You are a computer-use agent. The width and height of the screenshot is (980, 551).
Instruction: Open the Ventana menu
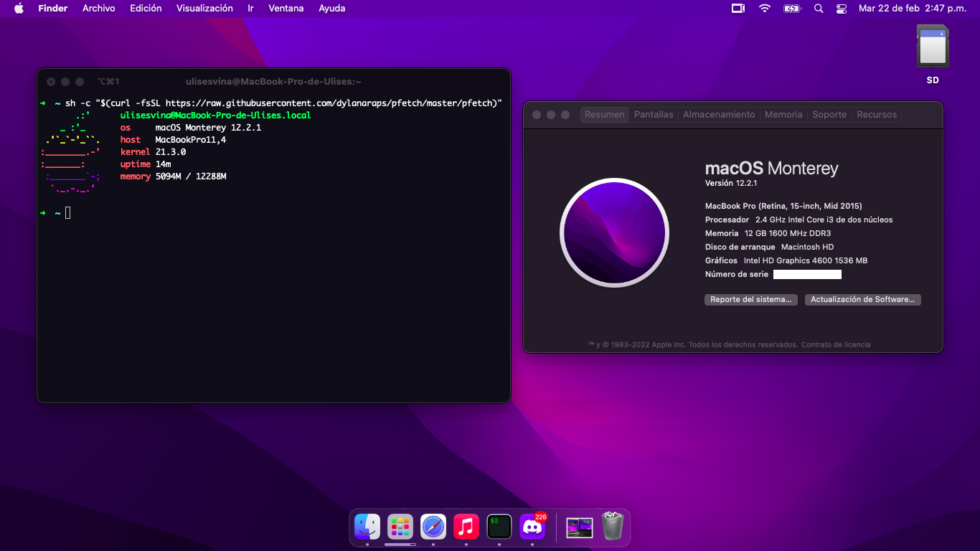pos(286,9)
